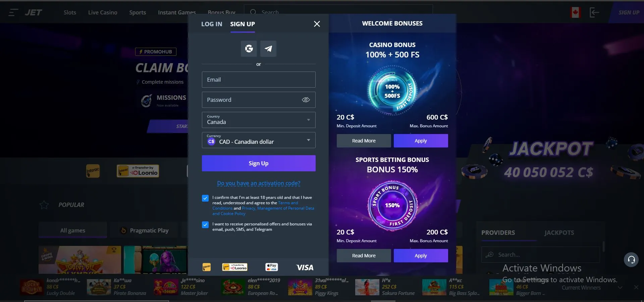
Task: Click the search magnifier icon in header
Action: (253, 12)
